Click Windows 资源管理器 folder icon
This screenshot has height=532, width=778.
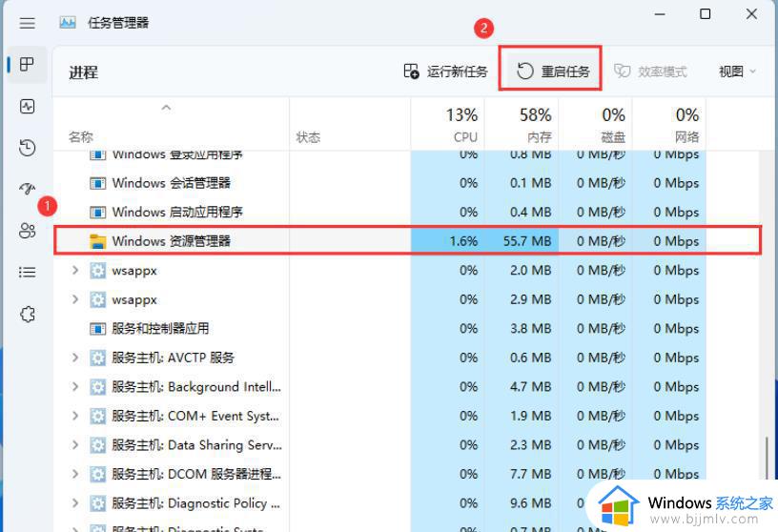click(x=98, y=241)
